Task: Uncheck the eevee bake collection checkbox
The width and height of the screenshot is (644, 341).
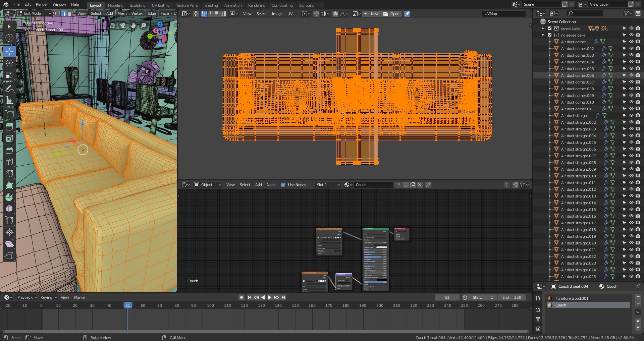Action: click(550, 29)
